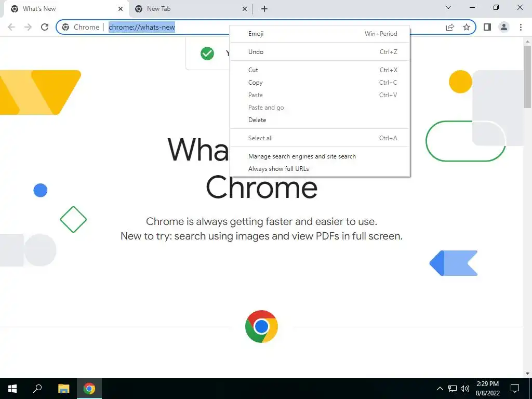Open the network status tray icon
The image size is (532, 399).
pos(453,389)
